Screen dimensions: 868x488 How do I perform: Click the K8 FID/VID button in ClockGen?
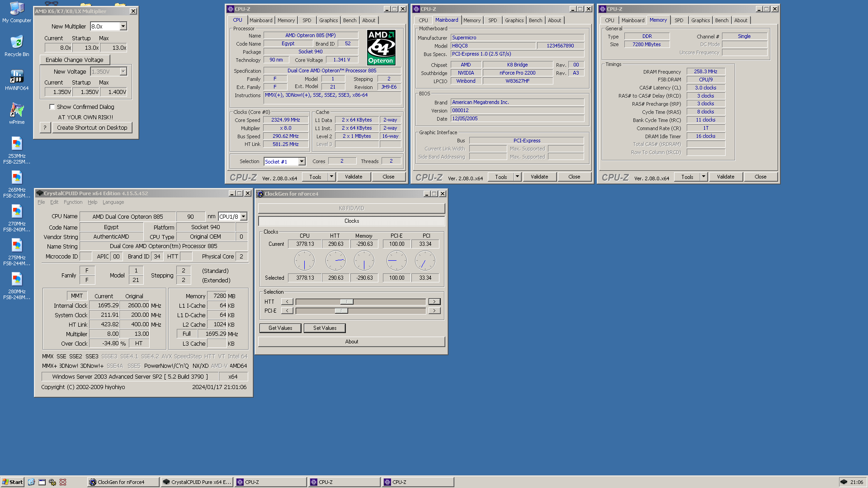point(352,208)
